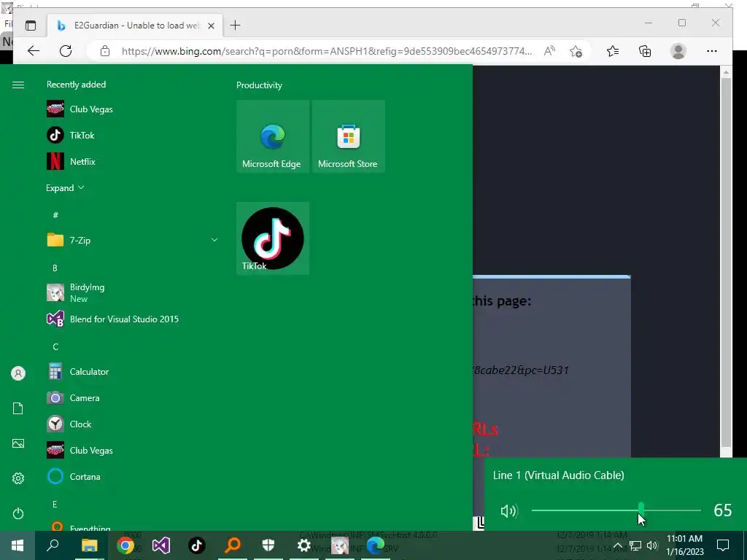Click the Line 1 (Virtual Audio Cable) label
Image resolution: width=747 pixels, height=560 pixels.
(558, 475)
